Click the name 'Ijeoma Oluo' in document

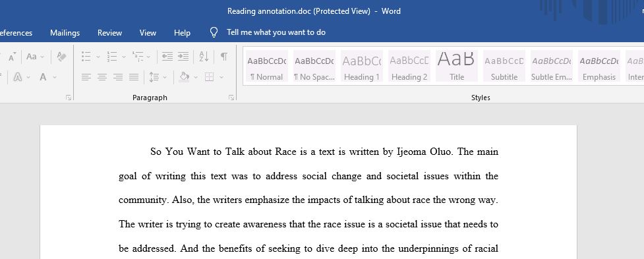[x=424, y=152]
